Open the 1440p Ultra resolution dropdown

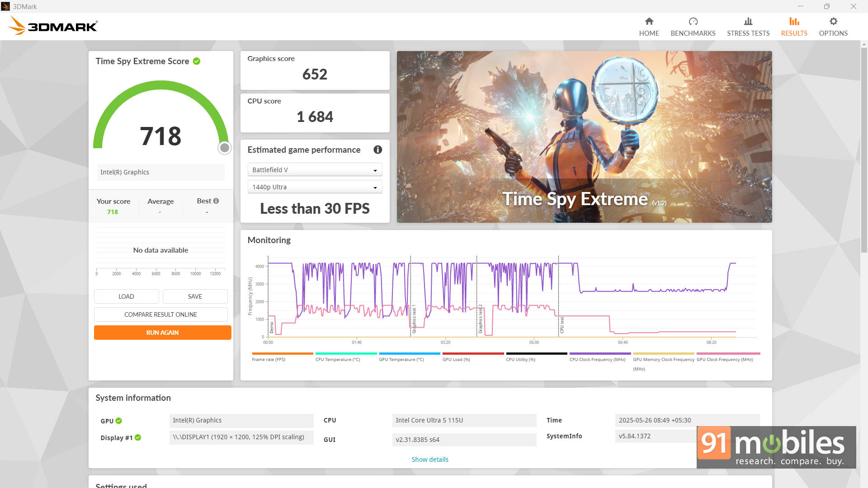315,187
